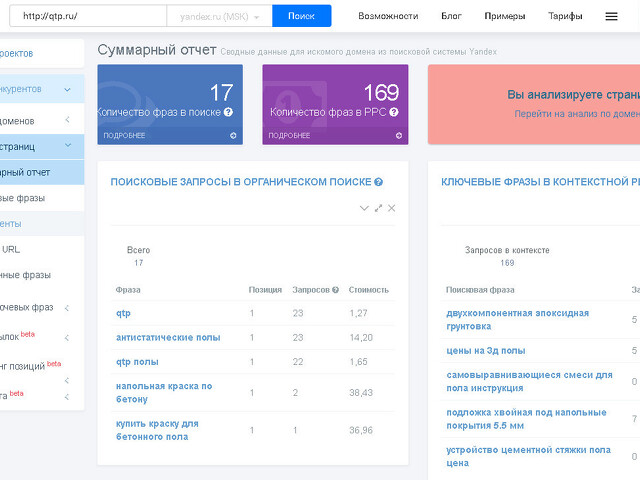Click the URL input field with http://qtp.ru/

(x=88, y=16)
